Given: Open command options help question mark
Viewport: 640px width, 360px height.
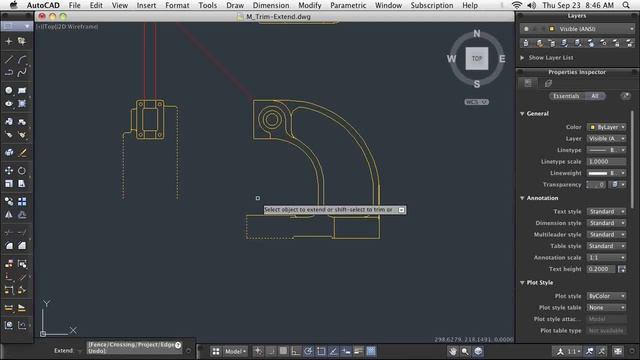Looking at the screenshot, I should pos(178,345).
